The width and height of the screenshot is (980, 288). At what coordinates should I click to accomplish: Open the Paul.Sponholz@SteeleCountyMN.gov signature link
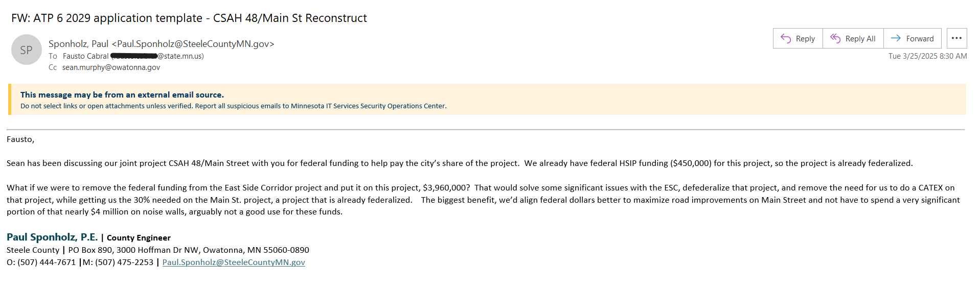coord(234,262)
